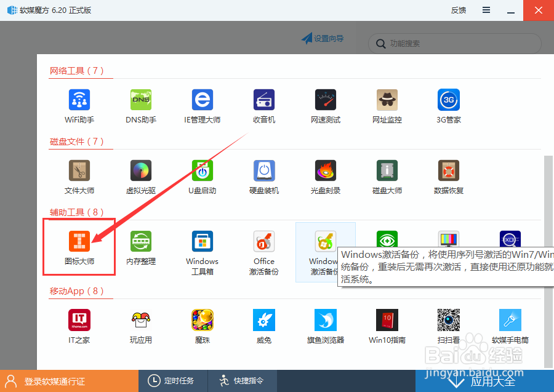Launch 旗鱼浏览器
The width and height of the screenshot is (554, 392).
326,326
